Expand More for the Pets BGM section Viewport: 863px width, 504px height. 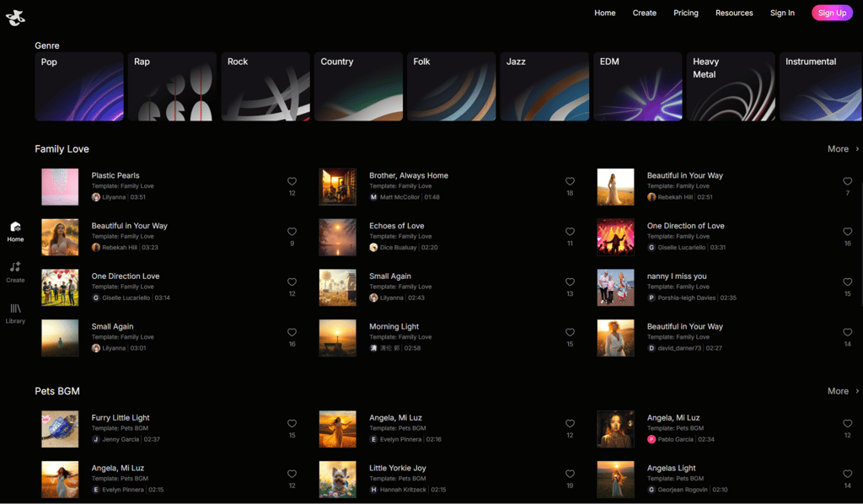pos(840,391)
